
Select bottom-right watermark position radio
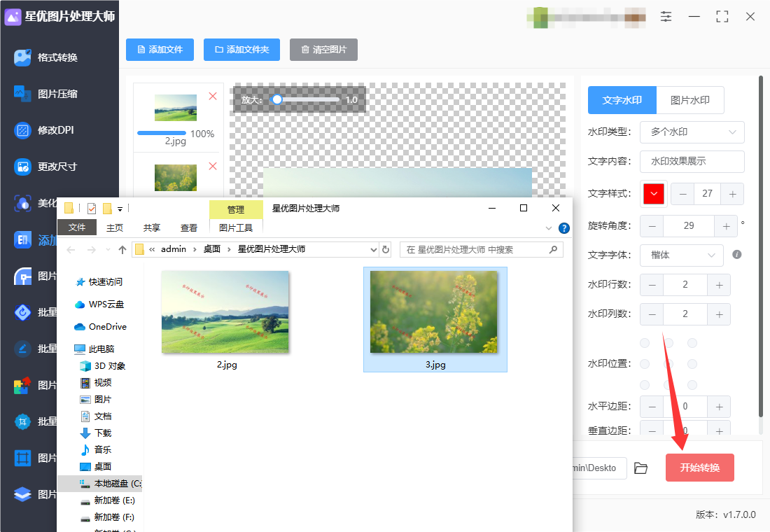pyautogui.click(x=692, y=385)
